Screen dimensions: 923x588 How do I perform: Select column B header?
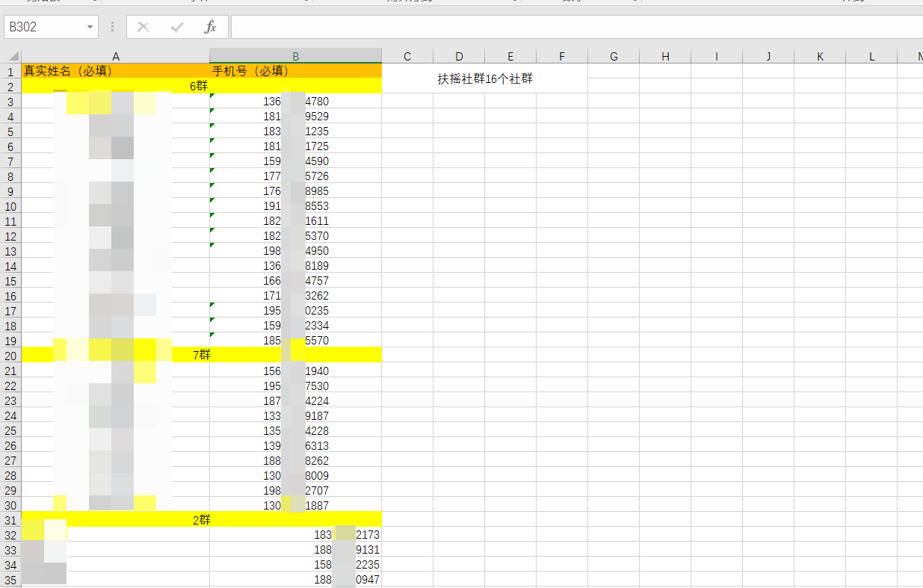(295, 57)
